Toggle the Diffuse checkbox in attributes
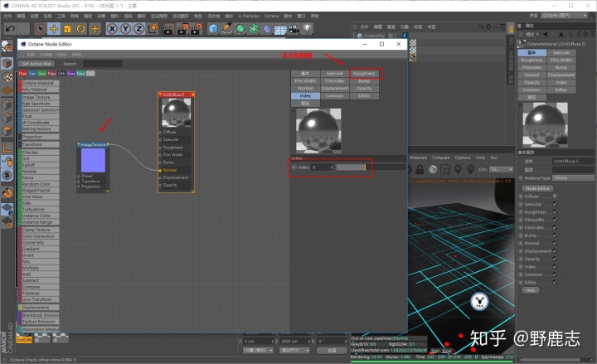597x364 pixels. click(x=555, y=196)
